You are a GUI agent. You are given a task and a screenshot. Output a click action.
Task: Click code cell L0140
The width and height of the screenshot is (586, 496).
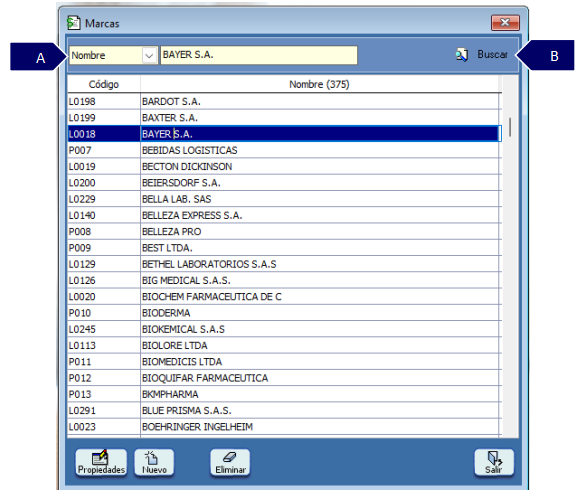(104, 215)
